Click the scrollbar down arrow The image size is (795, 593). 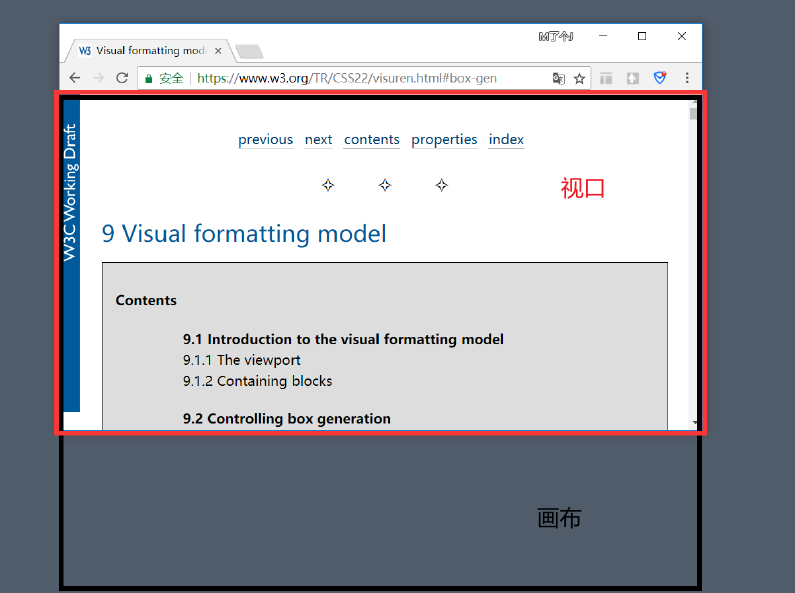point(694,423)
